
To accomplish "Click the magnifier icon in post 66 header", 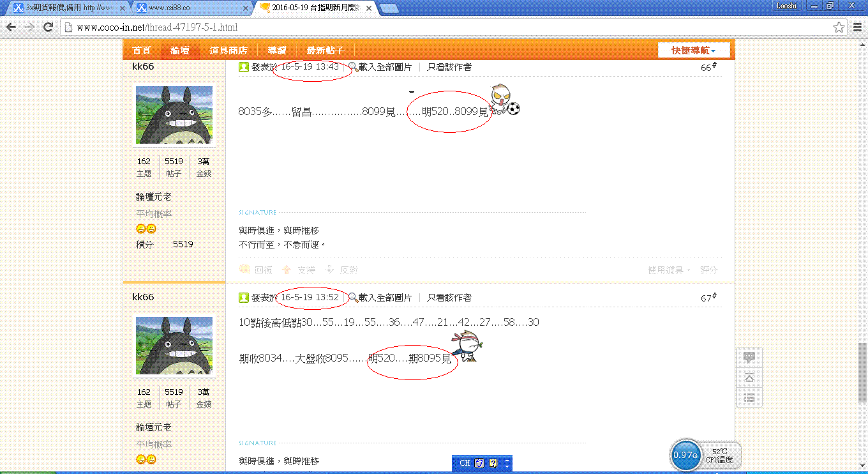I will [x=352, y=66].
